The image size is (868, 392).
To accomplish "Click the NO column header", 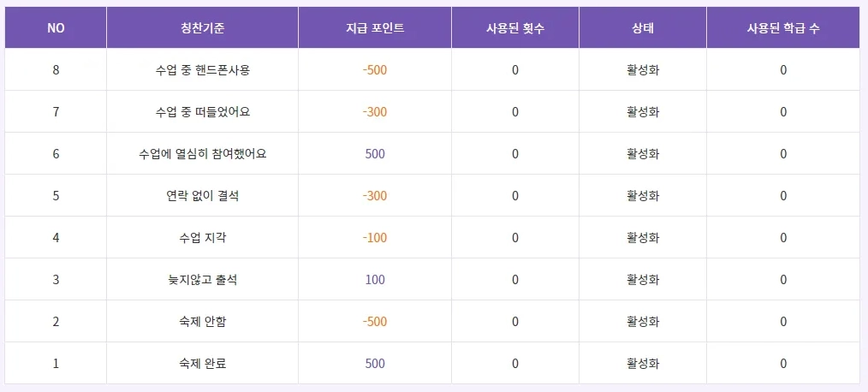I will point(56,27).
